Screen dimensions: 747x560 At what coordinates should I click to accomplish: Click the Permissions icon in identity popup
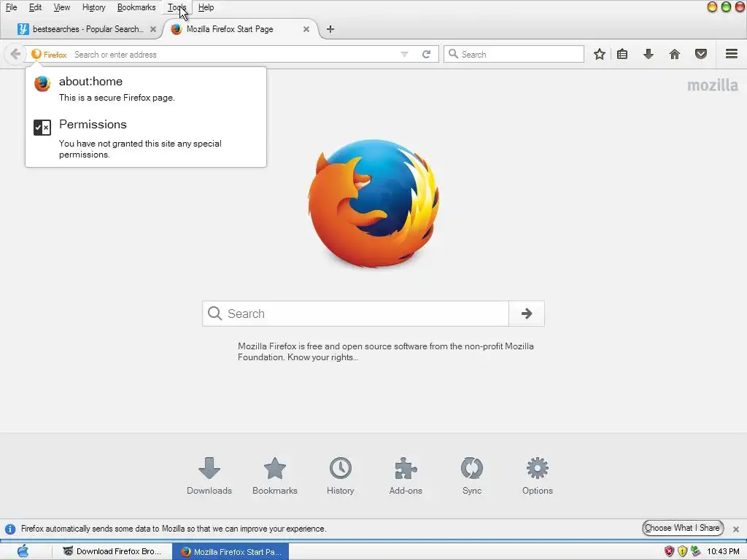(42, 128)
